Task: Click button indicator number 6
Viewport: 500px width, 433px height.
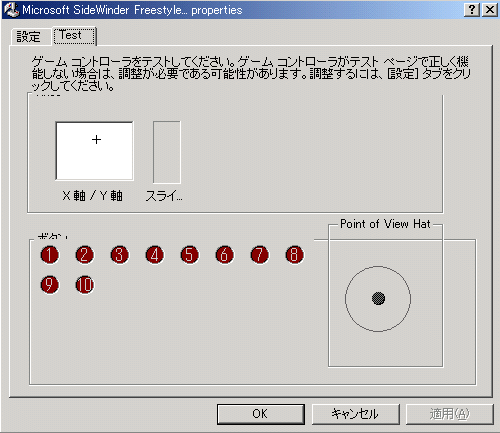Action: coord(225,255)
